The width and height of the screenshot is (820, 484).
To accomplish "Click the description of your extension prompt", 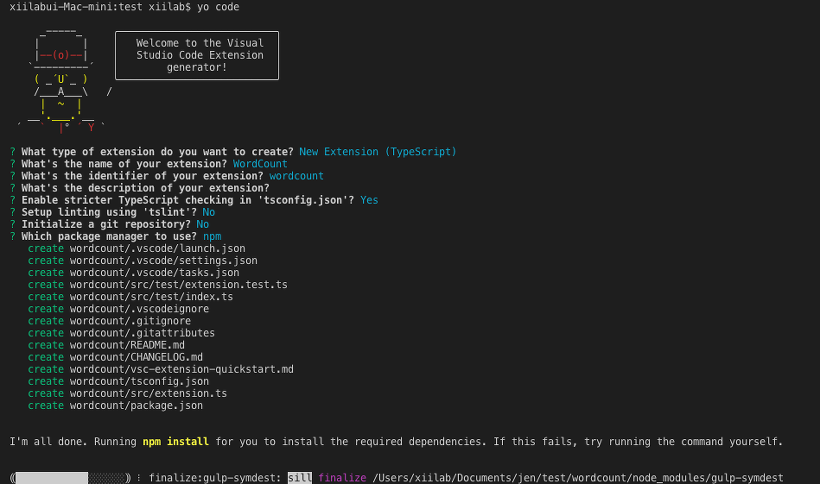I will pyautogui.click(x=145, y=188).
